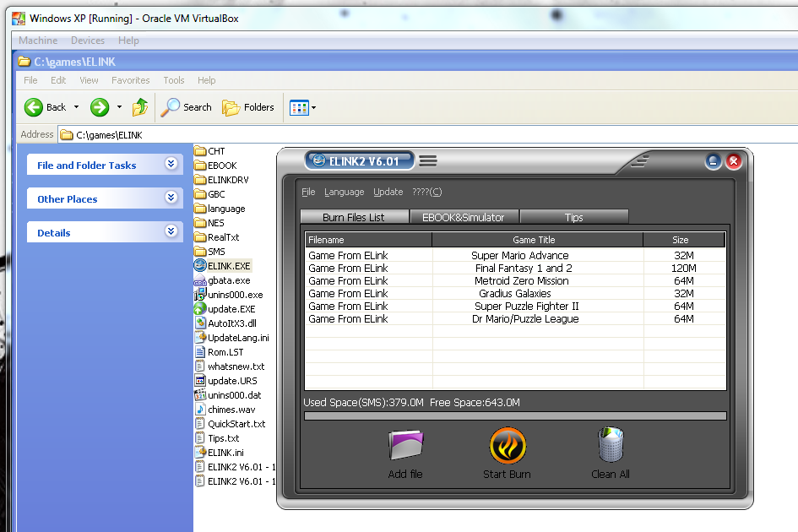Viewport: 798px width, 532px height.
Task: Select Super Puzzle Fighter II row
Action: click(x=516, y=307)
